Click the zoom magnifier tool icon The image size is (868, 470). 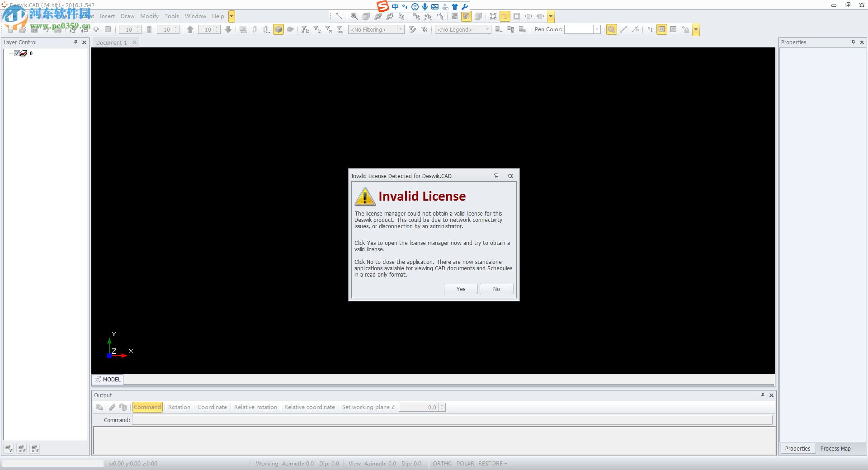(x=354, y=16)
